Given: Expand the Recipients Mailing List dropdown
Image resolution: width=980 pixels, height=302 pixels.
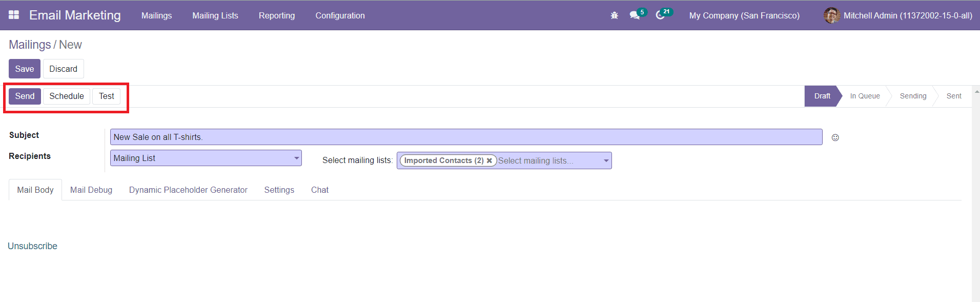Looking at the screenshot, I should coord(206,158).
